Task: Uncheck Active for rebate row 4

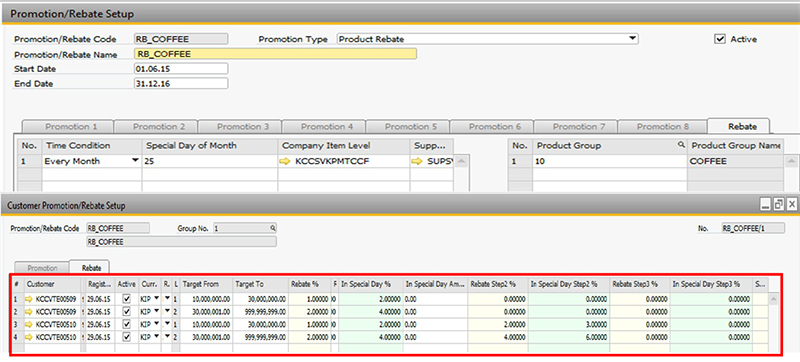Action: (x=127, y=337)
